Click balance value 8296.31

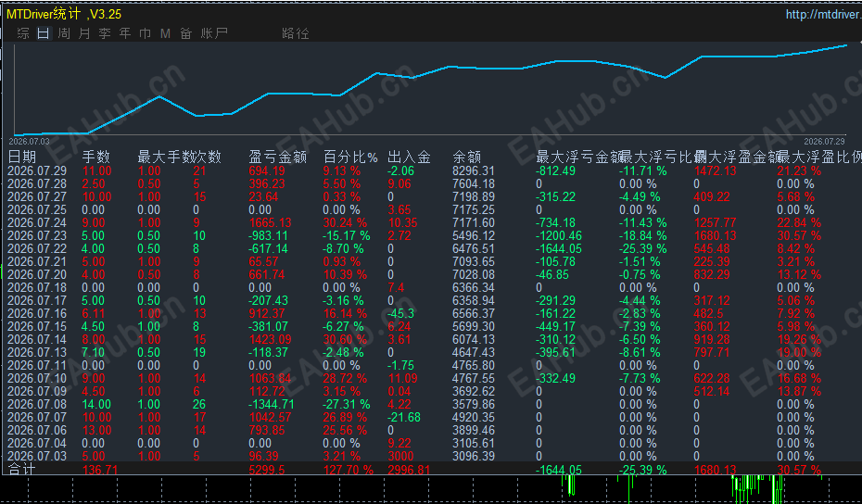tap(474, 170)
